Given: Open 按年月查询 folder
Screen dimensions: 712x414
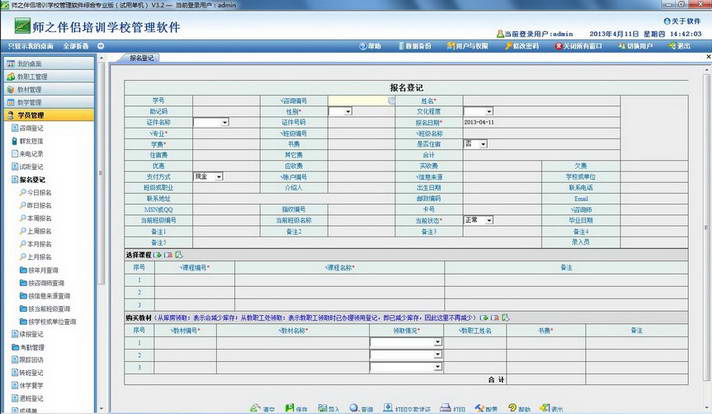Looking at the screenshot, I should click(x=39, y=270).
